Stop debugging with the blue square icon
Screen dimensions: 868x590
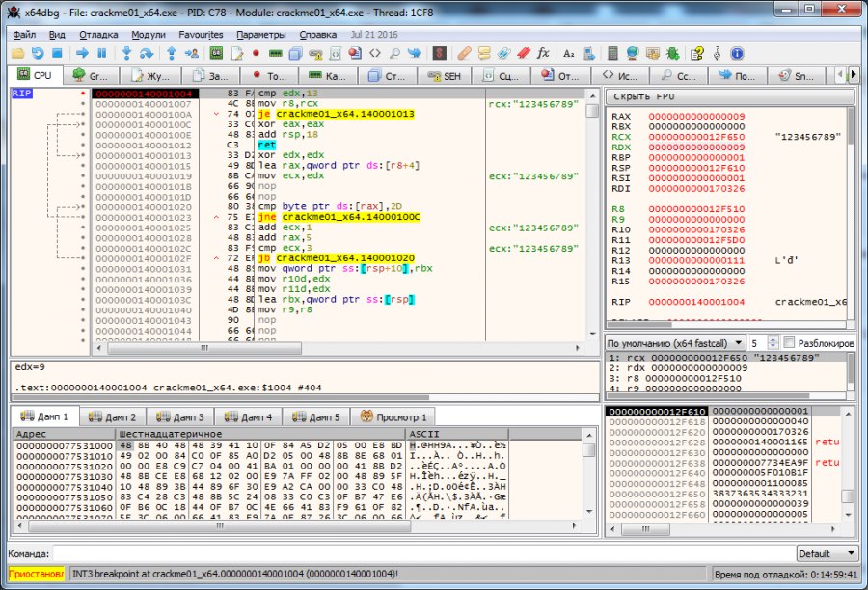(x=57, y=53)
